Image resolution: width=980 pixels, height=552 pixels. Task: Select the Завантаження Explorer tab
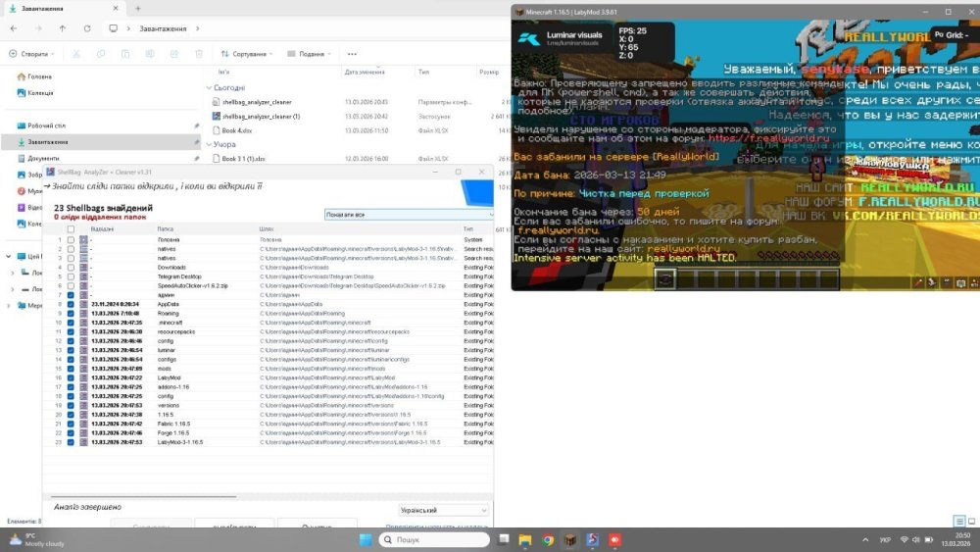pos(64,9)
